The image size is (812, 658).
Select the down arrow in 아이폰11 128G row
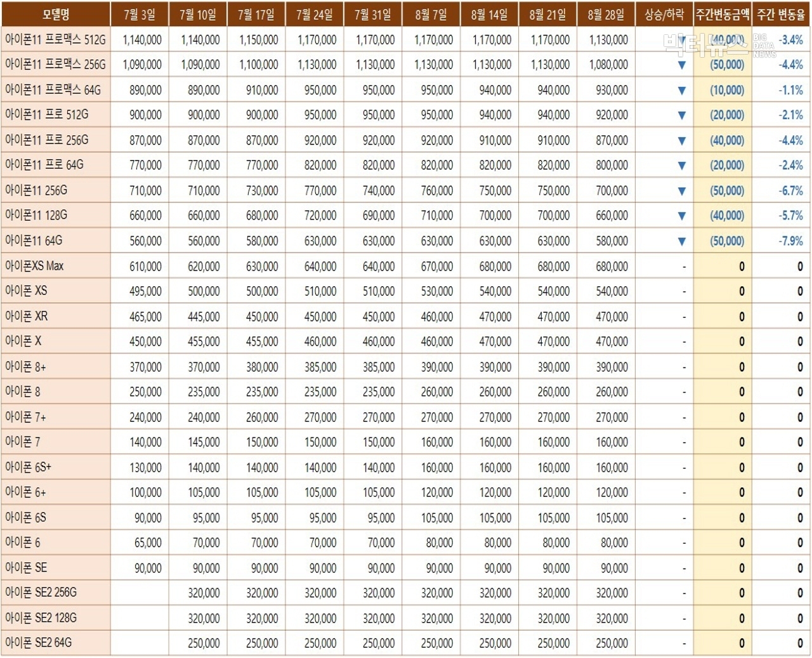pyautogui.click(x=681, y=216)
